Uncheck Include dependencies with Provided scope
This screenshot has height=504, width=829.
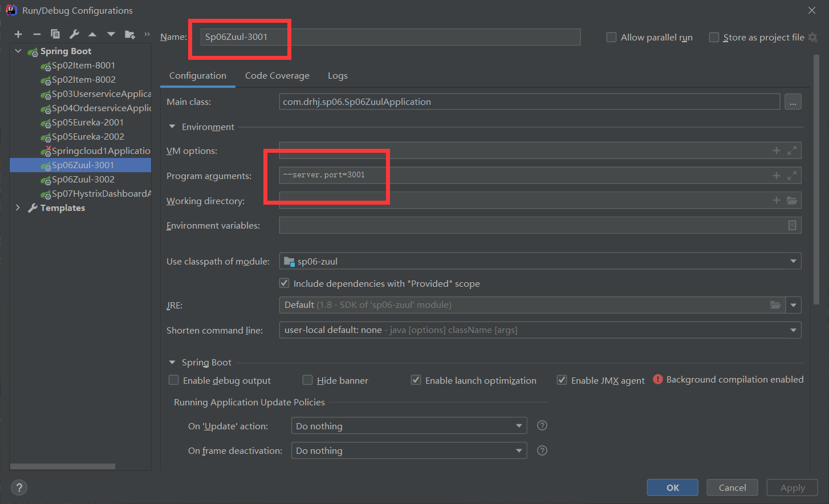[x=284, y=283]
